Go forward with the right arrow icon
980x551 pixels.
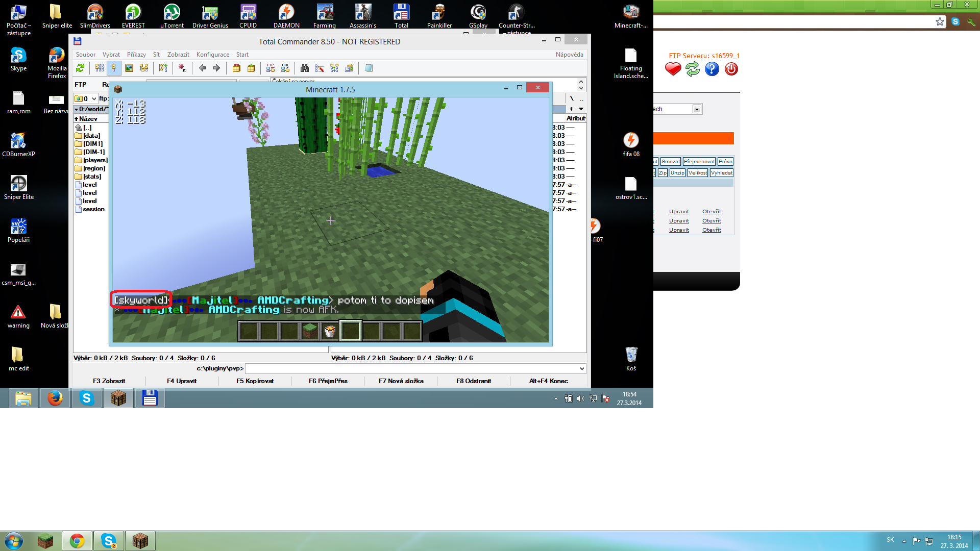point(217,68)
